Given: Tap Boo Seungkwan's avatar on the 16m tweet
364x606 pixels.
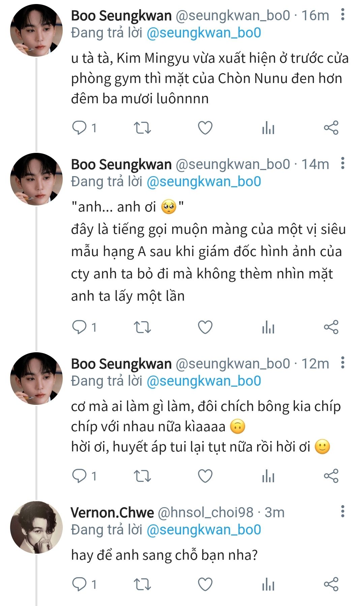Looking at the screenshot, I should tap(36, 30).
